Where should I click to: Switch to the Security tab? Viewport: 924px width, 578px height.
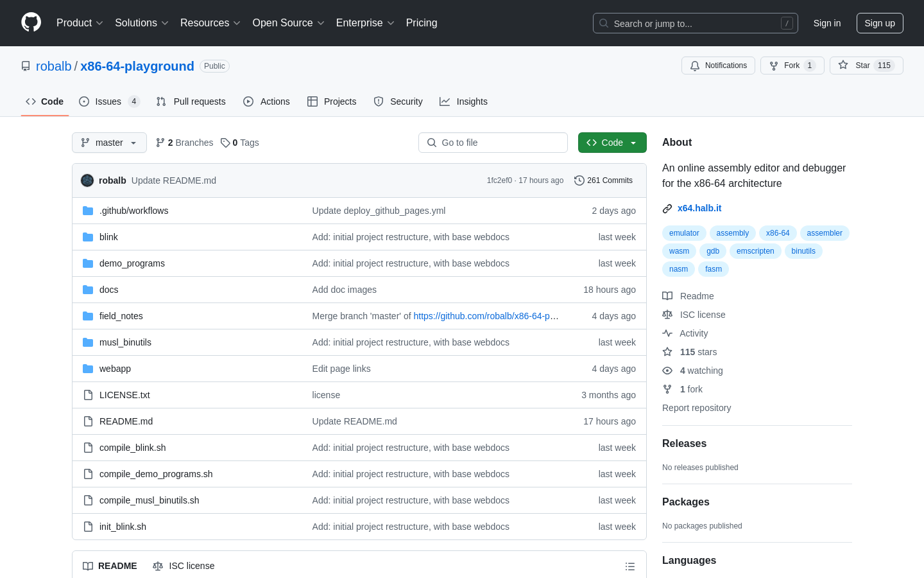click(x=398, y=101)
